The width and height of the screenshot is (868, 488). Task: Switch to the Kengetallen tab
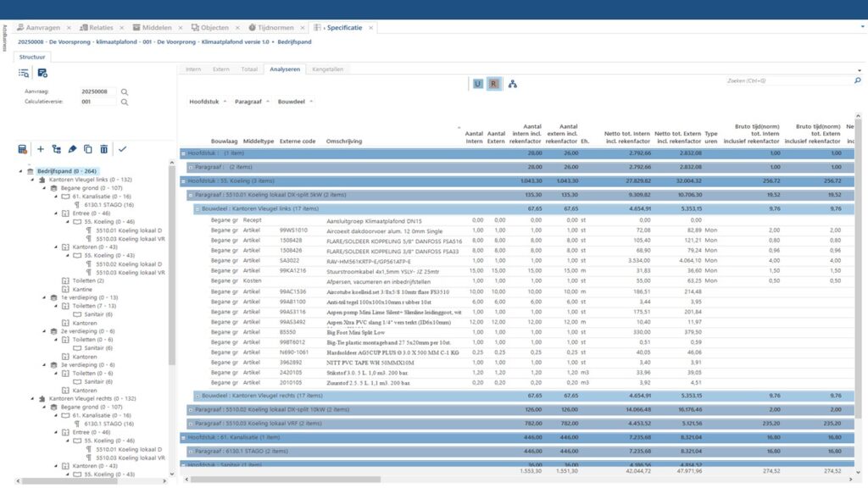point(327,68)
